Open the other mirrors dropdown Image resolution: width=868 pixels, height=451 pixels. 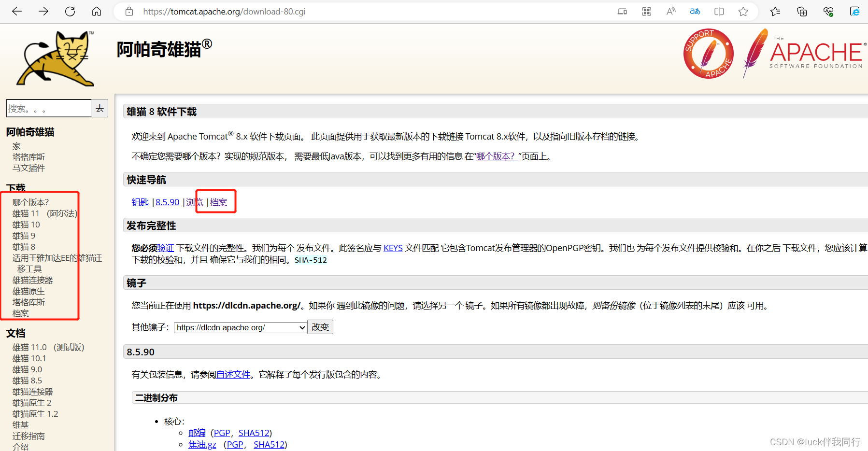tap(240, 327)
